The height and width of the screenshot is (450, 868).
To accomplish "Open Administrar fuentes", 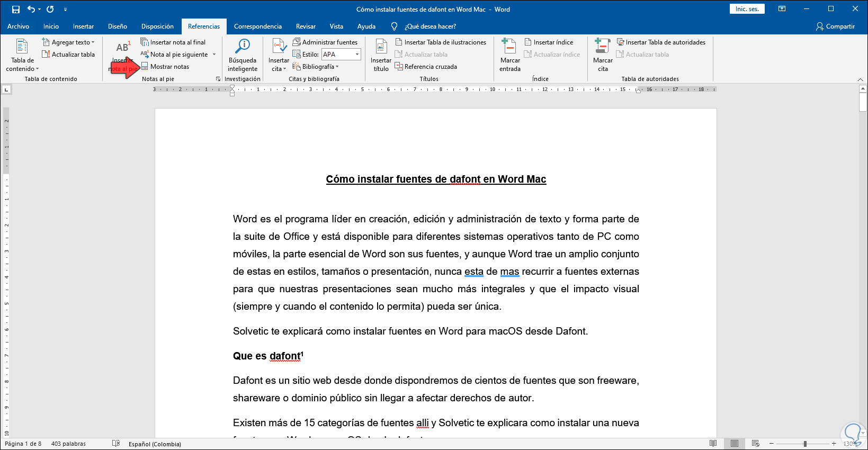I will pos(325,42).
